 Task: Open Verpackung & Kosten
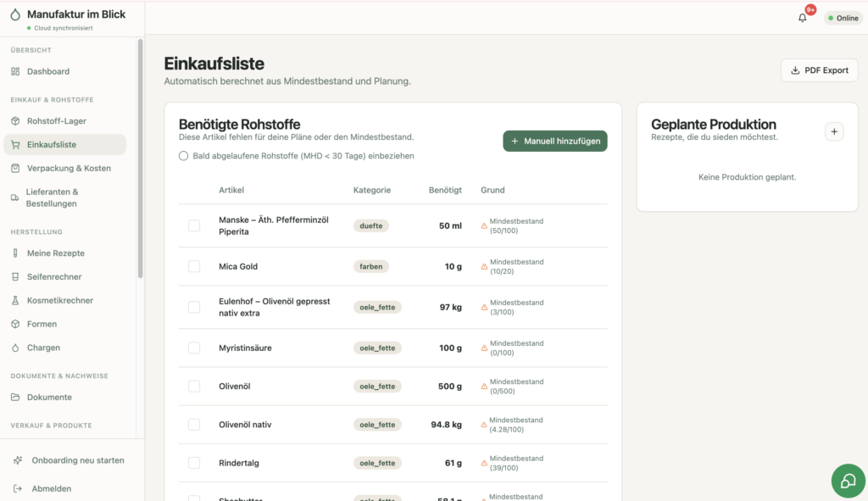pos(64,169)
